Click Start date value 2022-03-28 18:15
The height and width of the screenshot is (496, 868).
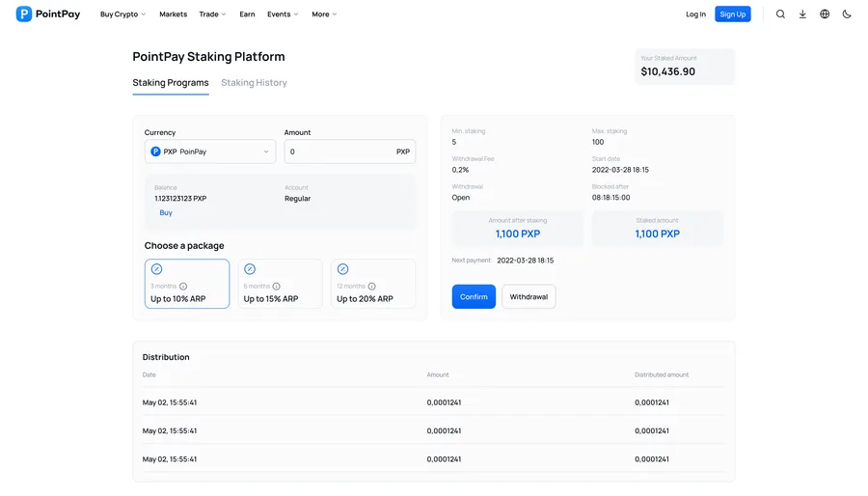pos(620,170)
